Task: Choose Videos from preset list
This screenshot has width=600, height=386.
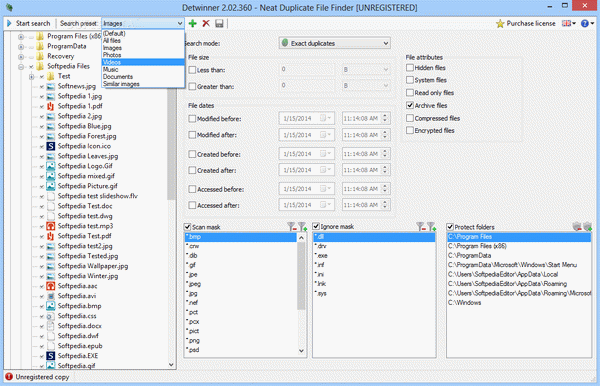Action: point(143,62)
